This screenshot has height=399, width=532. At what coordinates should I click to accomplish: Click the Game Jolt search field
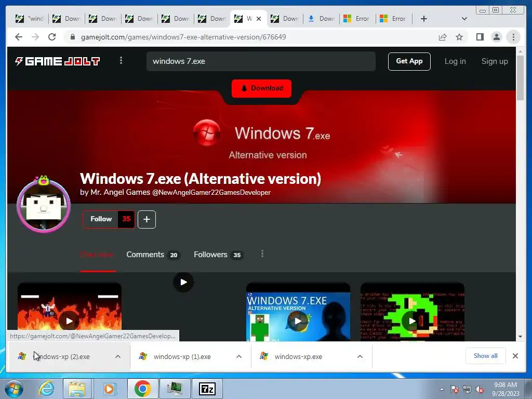tap(261, 61)
